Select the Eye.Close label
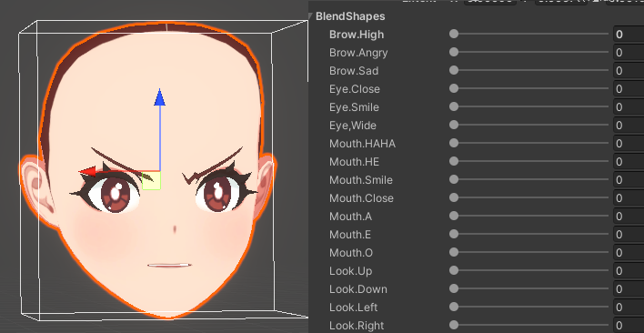The image size is (644, 333). (355, 88)
